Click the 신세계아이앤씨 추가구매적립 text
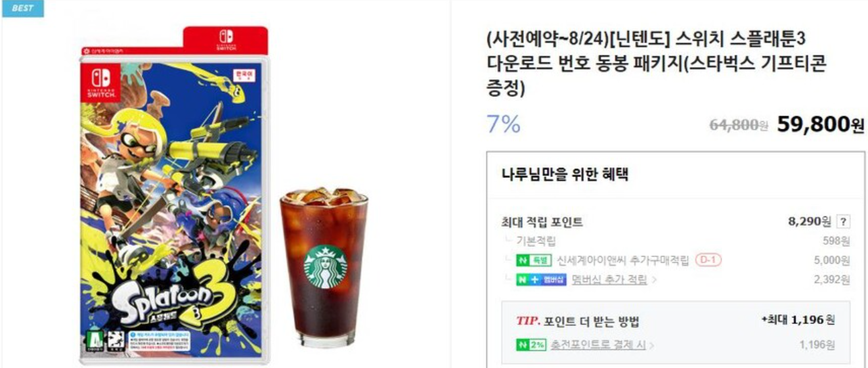 pyautogui.click(x=623, y=260)
